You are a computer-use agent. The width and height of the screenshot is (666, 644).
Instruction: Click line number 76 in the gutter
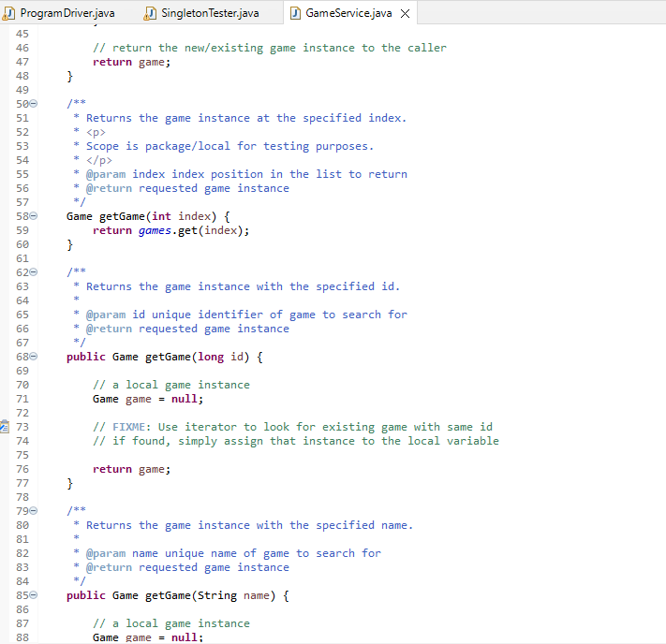tap(22, 469)
